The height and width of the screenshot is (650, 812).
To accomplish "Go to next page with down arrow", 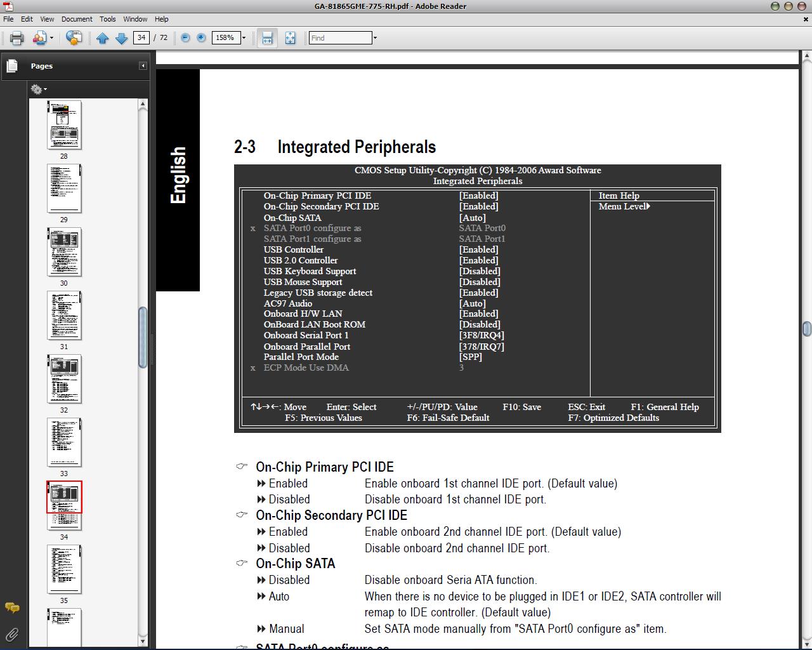I will tap(121, 38).
